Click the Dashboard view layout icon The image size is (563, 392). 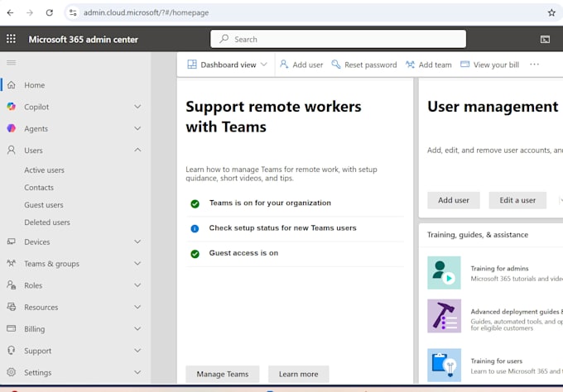click(x=192, y=65)
